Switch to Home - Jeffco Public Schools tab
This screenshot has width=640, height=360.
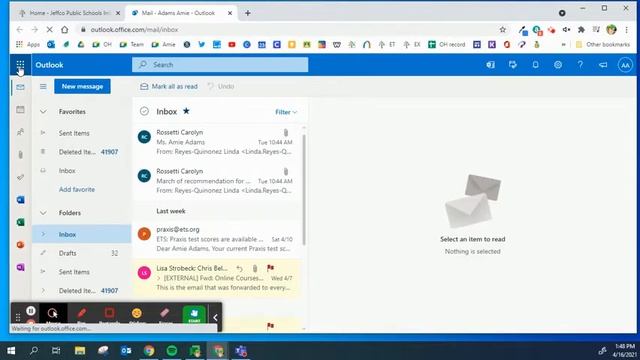[69, 13]
